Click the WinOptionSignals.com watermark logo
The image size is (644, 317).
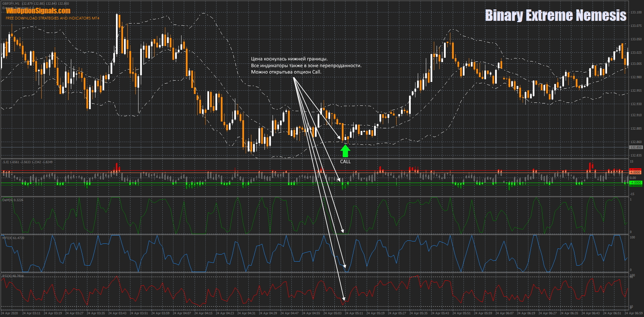tap(38, 11)
